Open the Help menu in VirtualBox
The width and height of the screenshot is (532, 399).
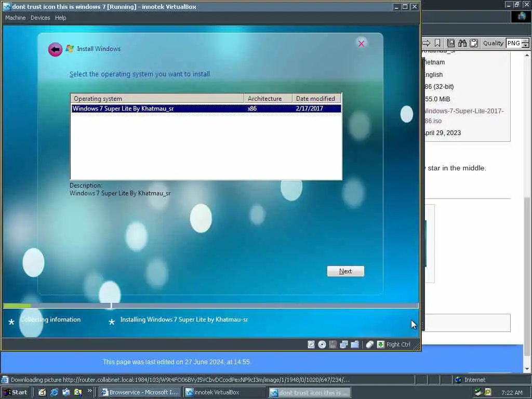click(x=60, y=18)
